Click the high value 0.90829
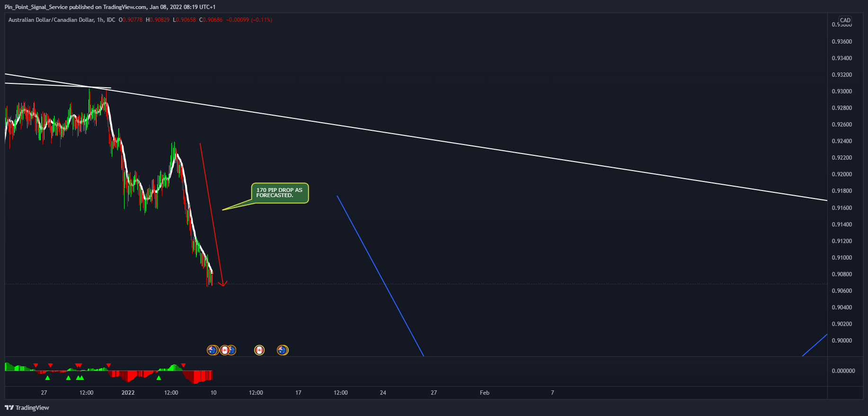Viewport: 868px width, 416px height. (159, 20)
